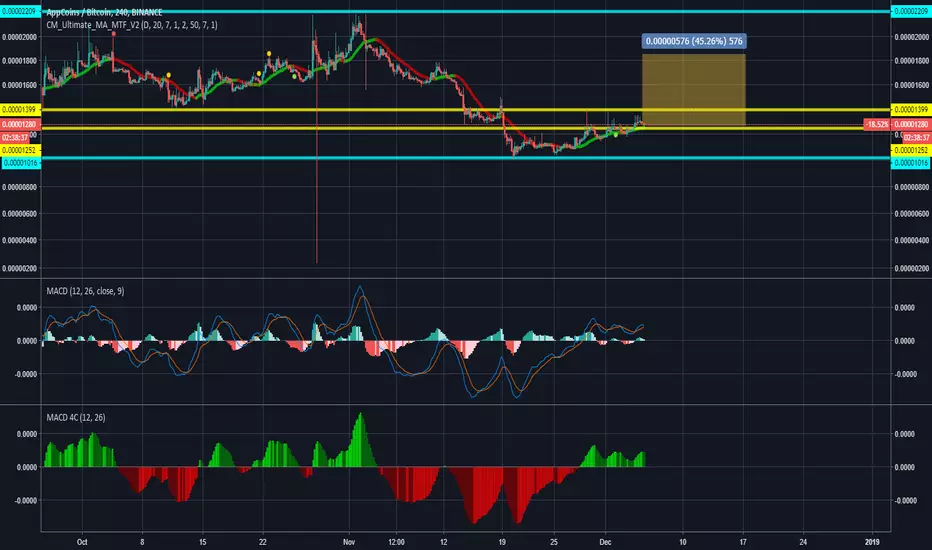
Task: Click 0.00000200 on the right price scale
Action: tap(911, 268)
